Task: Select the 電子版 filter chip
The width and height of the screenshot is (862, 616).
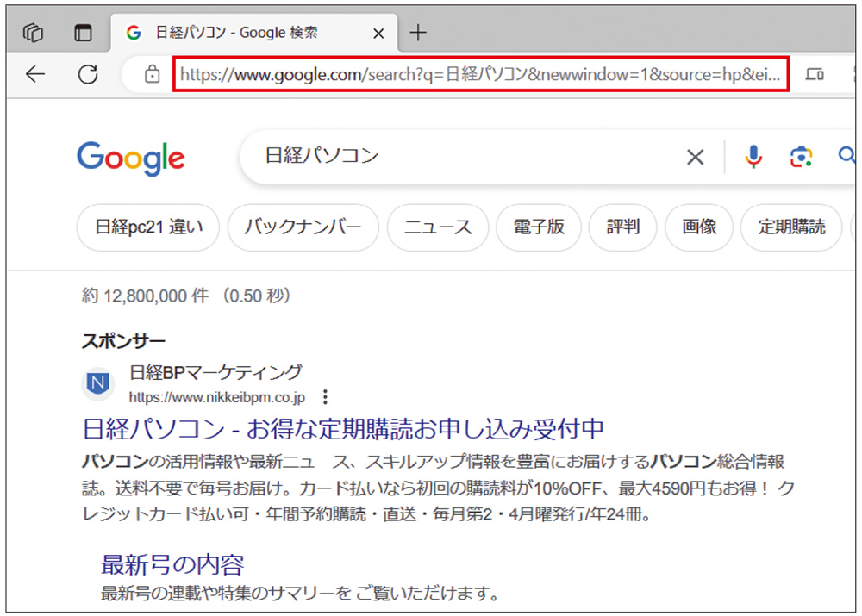Action: [x=539, y=227]
